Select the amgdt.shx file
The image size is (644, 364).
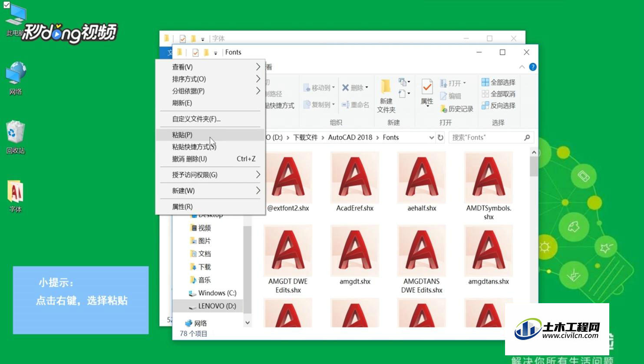(x=355, y=255)
